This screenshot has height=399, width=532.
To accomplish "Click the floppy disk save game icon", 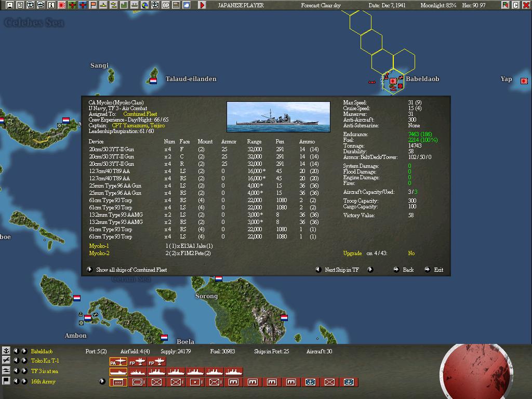I will pos(10,5).
